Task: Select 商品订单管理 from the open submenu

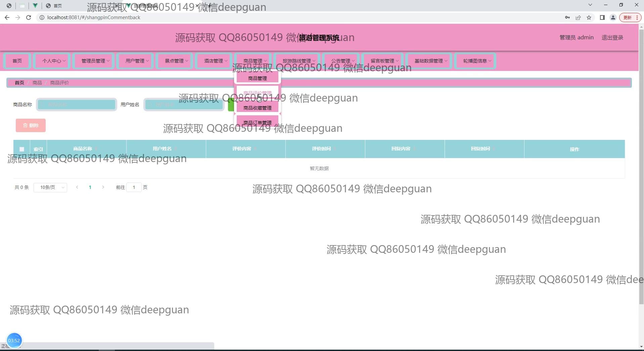Action: pyautogui.click(x=257, y=122)
